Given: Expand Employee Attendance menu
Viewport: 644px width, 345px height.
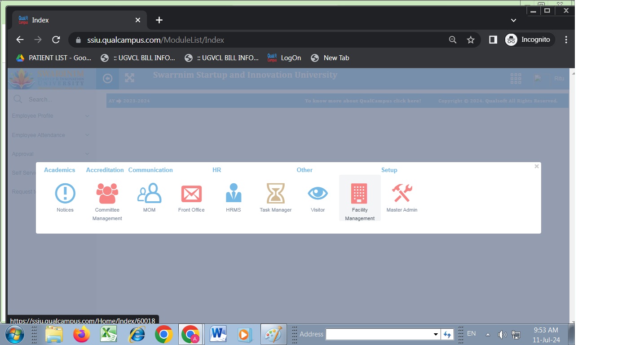Looking at the screenshot, I should [x=51, y=135].
